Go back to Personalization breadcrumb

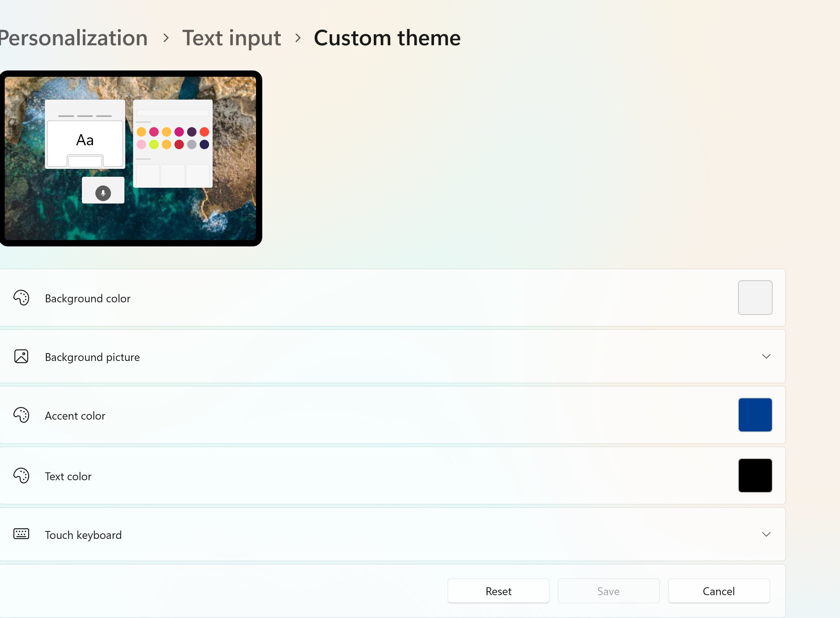[x=73, y=38]
